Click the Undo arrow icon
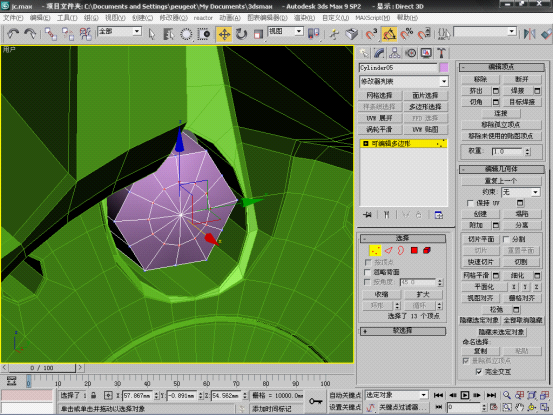This screenshot has width=553, height=415. tap(13, 33)
